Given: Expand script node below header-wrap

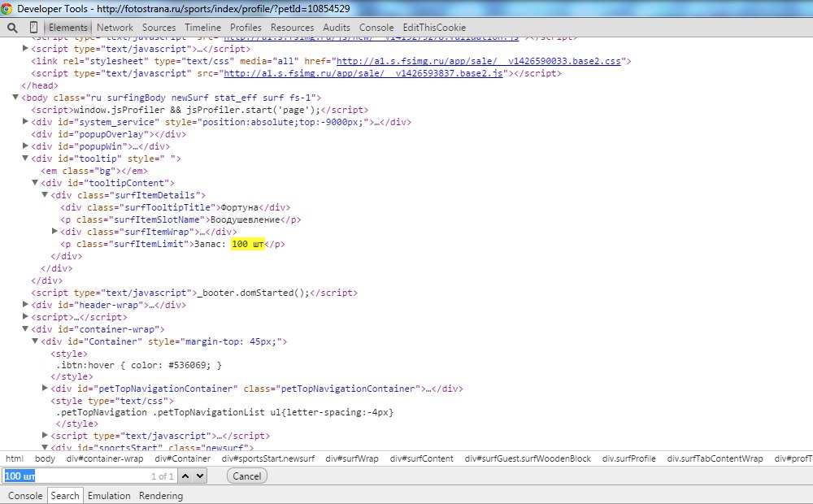Looking at the screenshot, I should (x=25, y=316).
